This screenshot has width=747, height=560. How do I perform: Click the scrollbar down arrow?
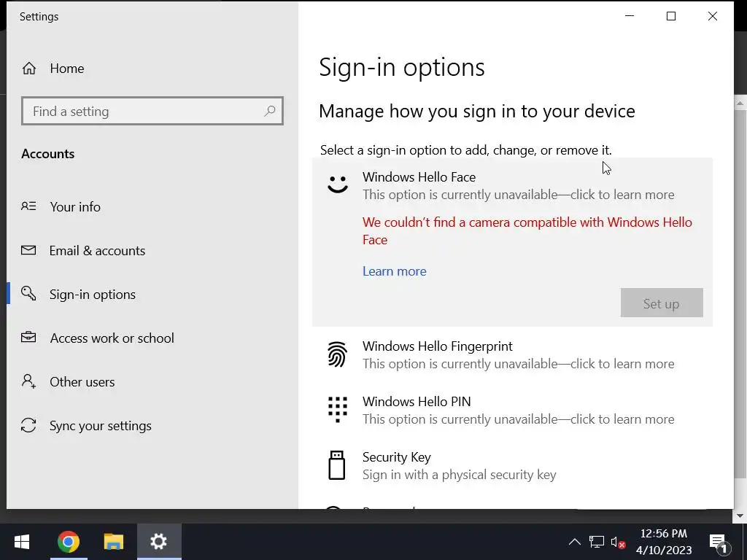(x=740, y=516)
